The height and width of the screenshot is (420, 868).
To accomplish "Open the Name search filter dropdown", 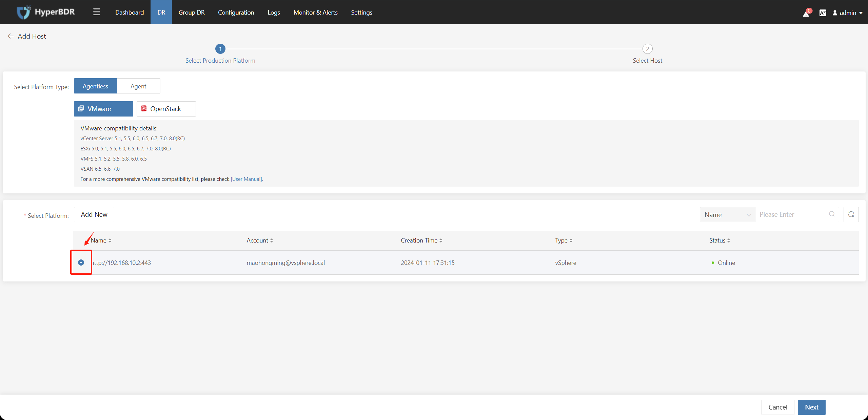I will click(726, 214).
